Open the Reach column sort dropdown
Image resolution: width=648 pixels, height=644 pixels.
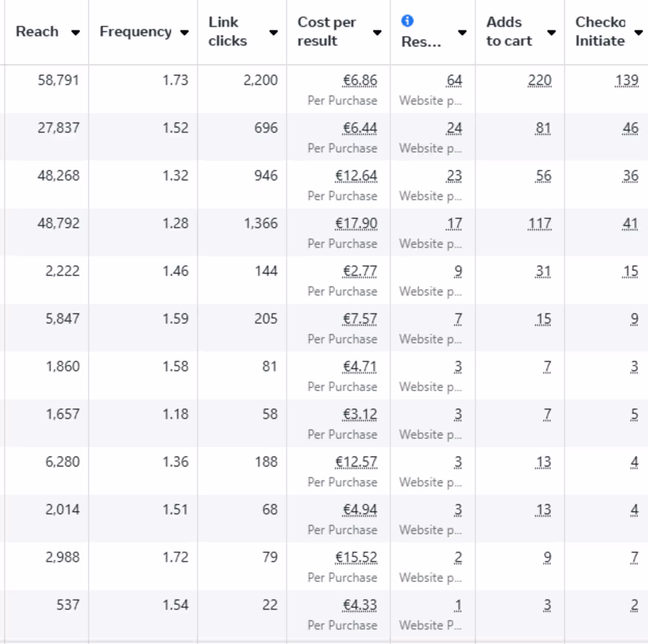point(76,32)
